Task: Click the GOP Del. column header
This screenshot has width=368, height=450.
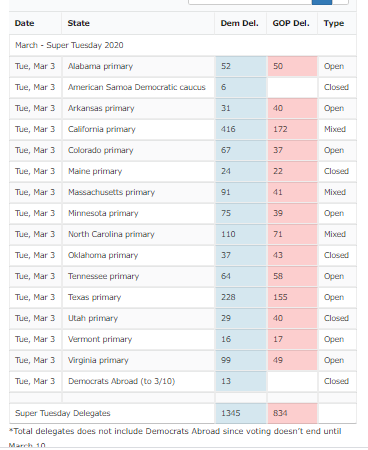Action: (x=292, y=23)
